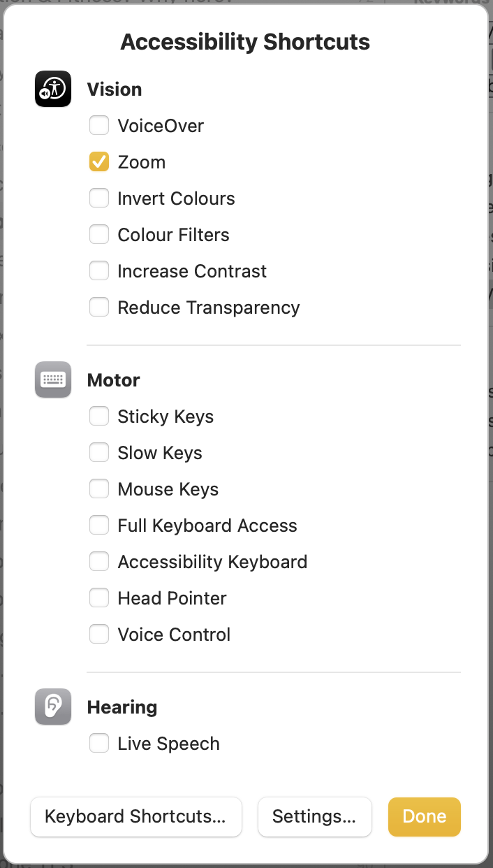
Task: Turn on Invert Colours
Action: coord(99,198)
